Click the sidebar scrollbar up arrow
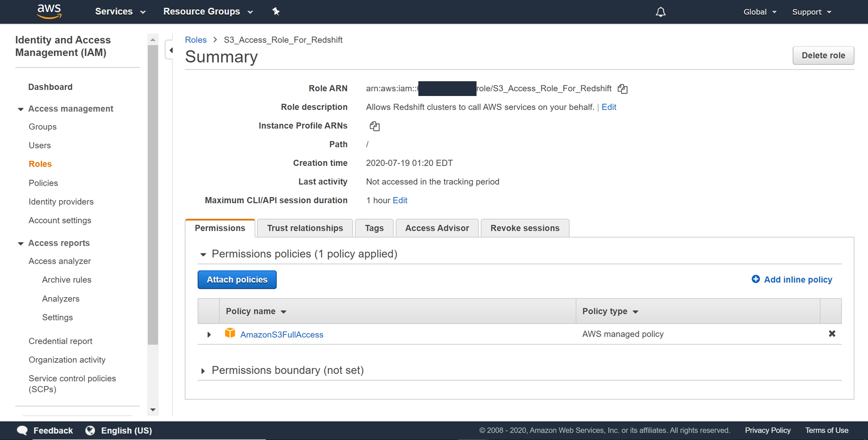868x440 pixels. tap(153, 40)
